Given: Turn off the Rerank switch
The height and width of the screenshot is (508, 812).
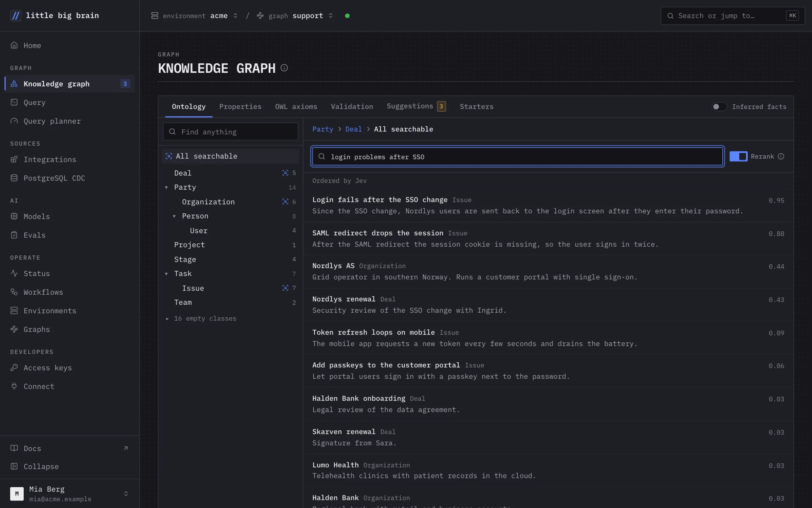Looking at the screenshot, I should [738, 156].
